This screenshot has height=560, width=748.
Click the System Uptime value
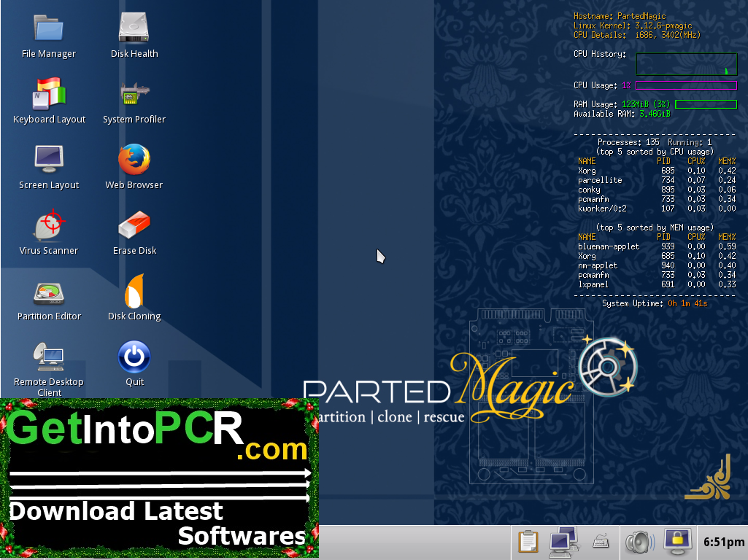tap(687, 303)
